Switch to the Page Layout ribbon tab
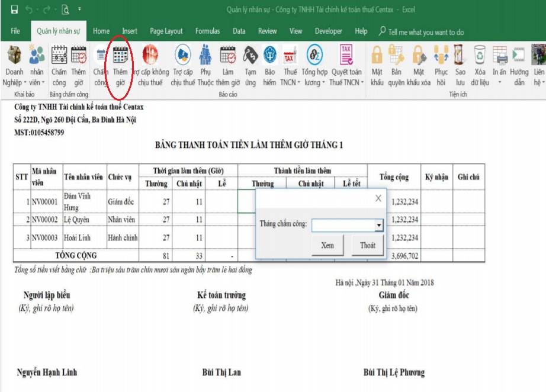This screenshot has width=546, height=392. [x=166, y=31]
